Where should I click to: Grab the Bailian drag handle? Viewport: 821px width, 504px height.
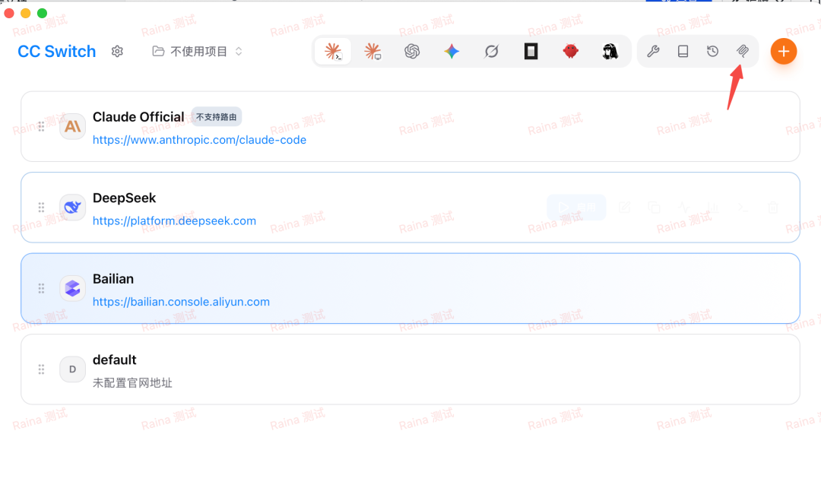pos(41,288)
